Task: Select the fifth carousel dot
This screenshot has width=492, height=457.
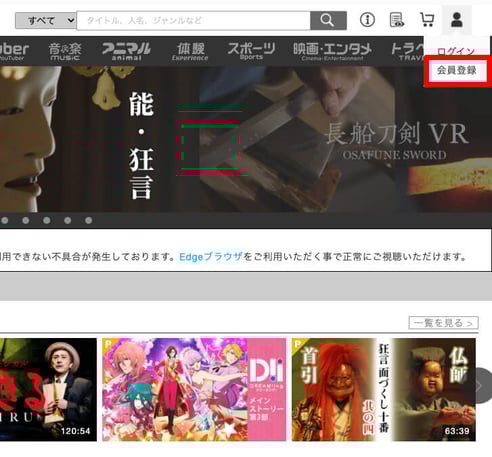Action: point(89,220)
